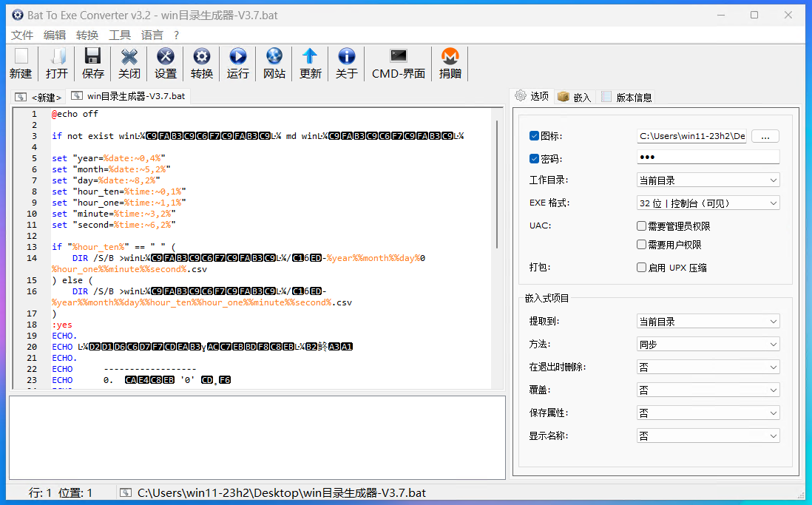
Task: Open the 方法 dropdown showing 同步
Action: [708, 345]
